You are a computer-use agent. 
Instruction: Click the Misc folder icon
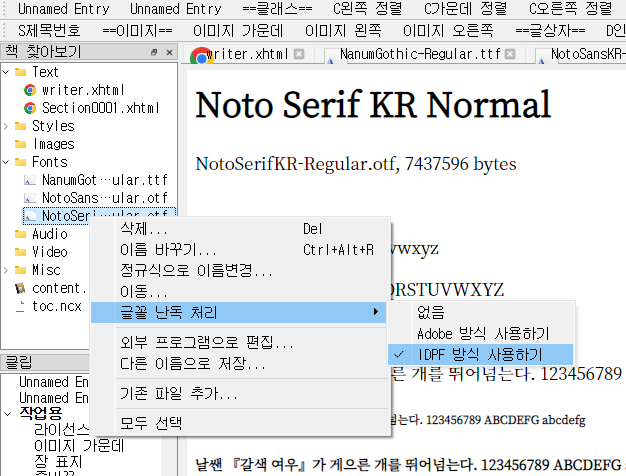20,270
